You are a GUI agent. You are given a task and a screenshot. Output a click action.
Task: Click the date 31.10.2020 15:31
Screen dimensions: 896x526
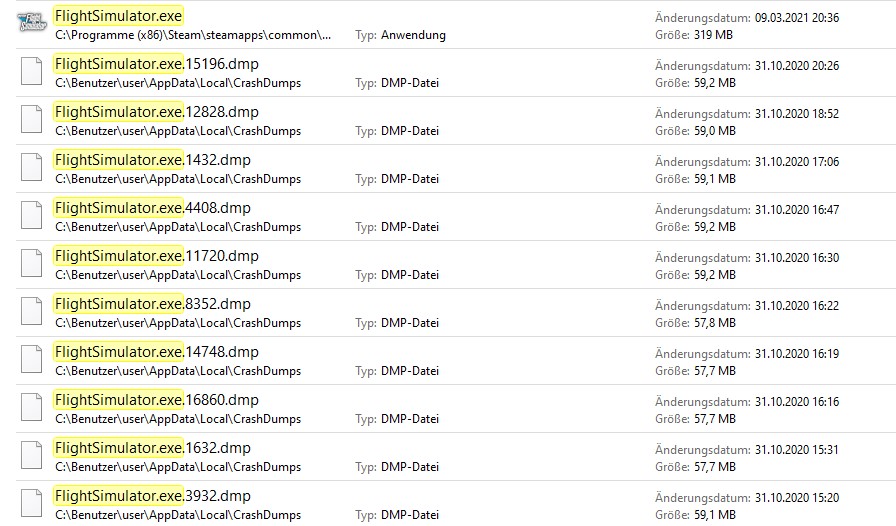coord(797,451)
